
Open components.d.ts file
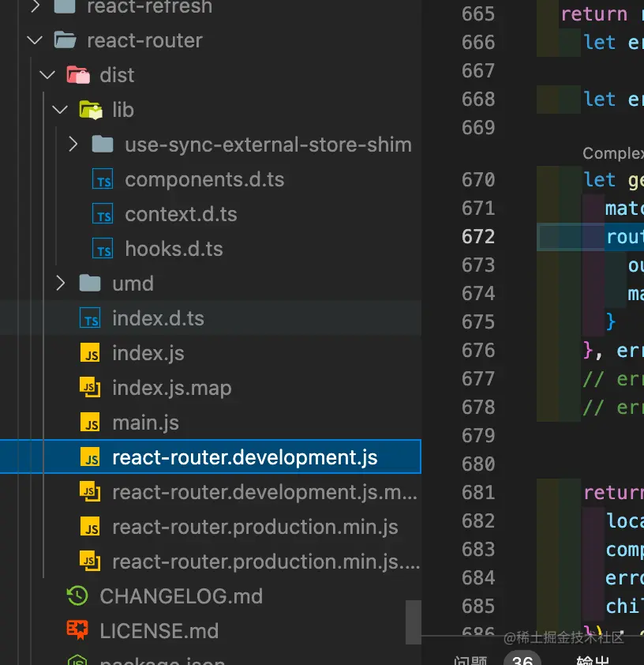[204, 179]
